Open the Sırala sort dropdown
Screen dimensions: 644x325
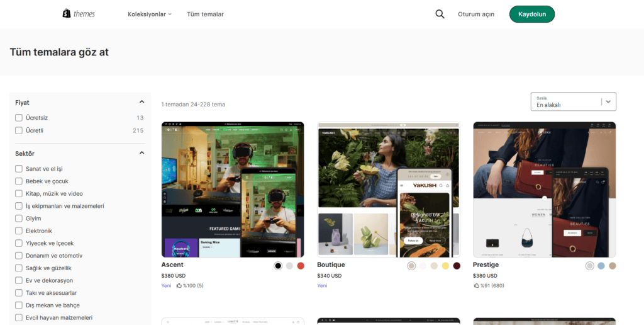574,101
